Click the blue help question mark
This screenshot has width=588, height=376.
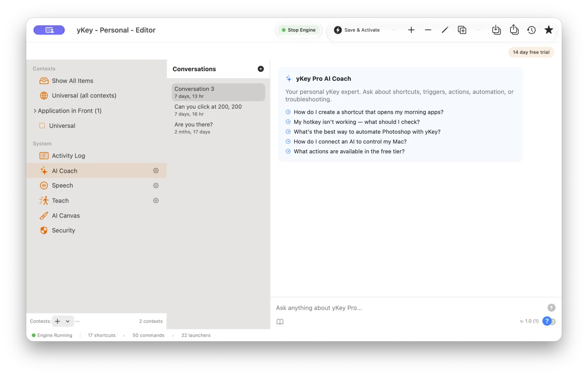click(546, 321)
